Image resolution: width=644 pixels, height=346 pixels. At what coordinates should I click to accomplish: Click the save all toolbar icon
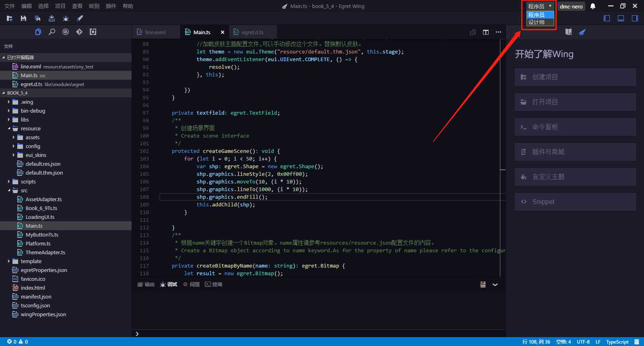(37, 19)
